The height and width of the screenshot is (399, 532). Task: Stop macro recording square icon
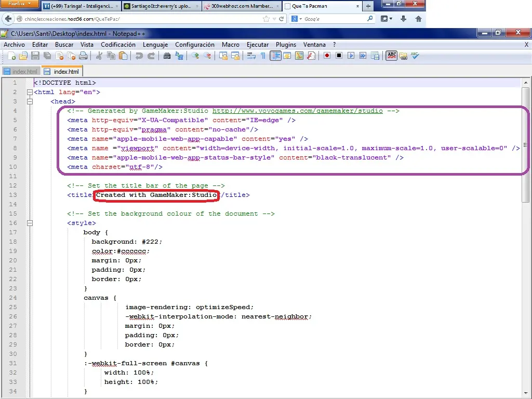click(x=339, y=56)
